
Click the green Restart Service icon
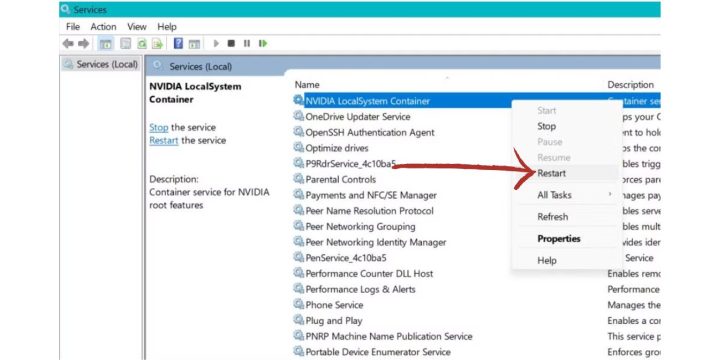(x=263, y=44)
